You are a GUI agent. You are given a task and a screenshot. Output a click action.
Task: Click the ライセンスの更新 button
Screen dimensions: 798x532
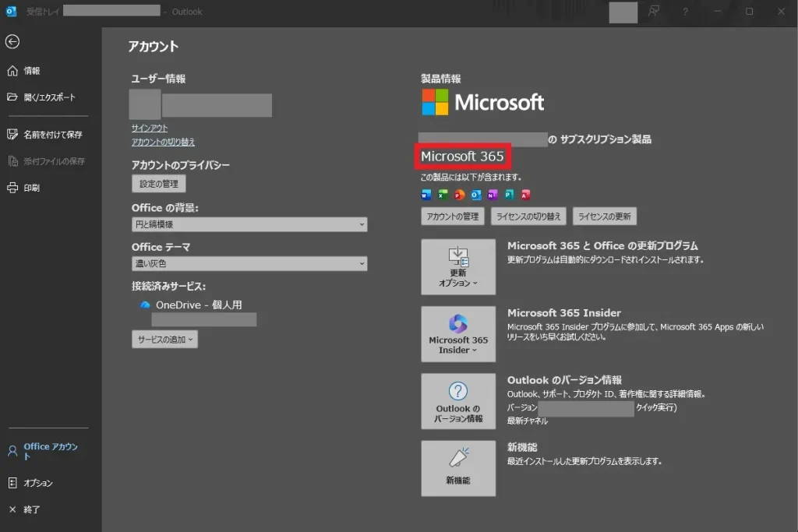pos(605,217)
